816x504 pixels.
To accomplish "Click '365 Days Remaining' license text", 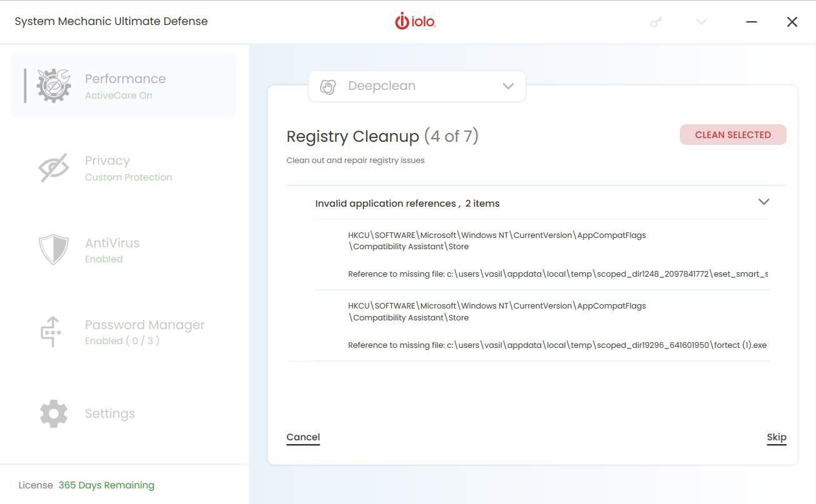I will pyautogui.click(x=106, y=485).
